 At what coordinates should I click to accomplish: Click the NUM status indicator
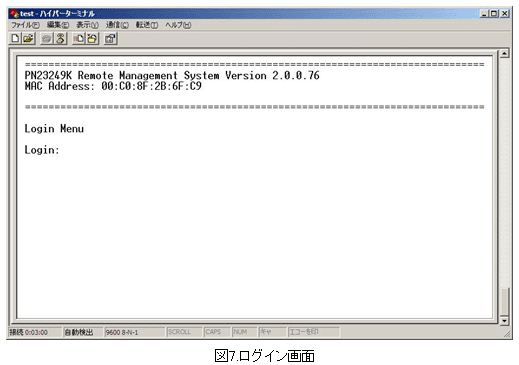[244, 332]
